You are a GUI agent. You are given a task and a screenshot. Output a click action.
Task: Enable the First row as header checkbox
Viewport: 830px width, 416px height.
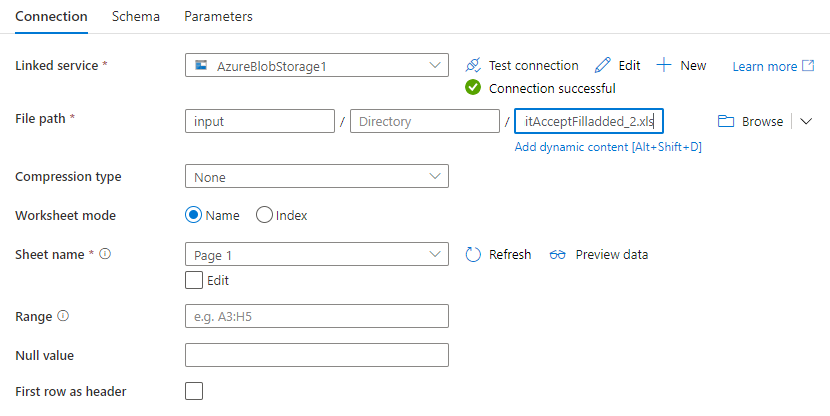tap(194, 391)
